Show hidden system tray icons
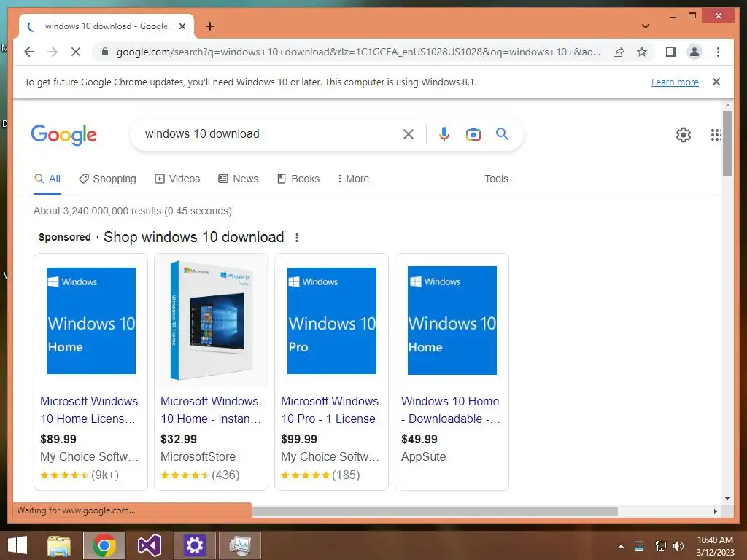 point(621,546)
